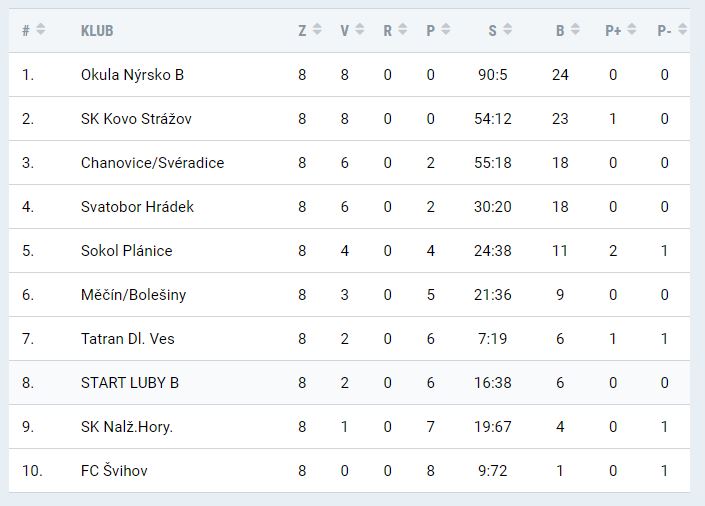Viewport: 705px width, 506px height.
Task: Click sort arrows beside P- column
Action: coord(682,30)
